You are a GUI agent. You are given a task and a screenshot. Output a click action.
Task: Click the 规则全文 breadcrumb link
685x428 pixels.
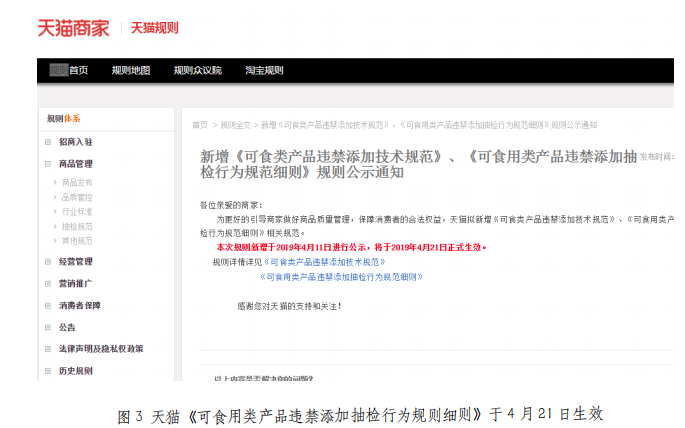[235, 125]
